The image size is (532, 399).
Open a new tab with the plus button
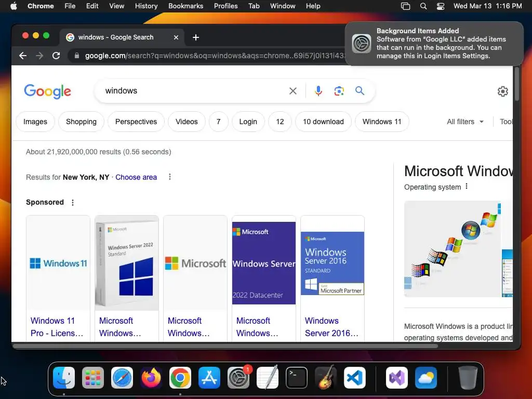(x=196, y=37)
